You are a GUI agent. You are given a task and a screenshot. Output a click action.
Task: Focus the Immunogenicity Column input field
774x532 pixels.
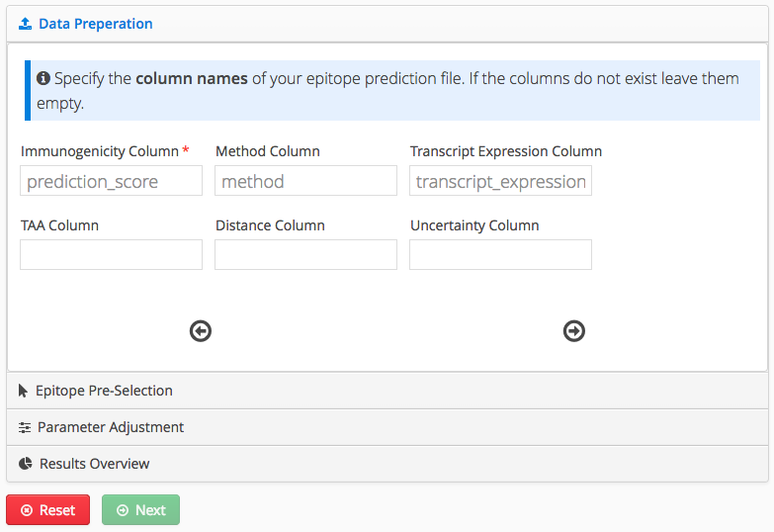coord(111,181)
